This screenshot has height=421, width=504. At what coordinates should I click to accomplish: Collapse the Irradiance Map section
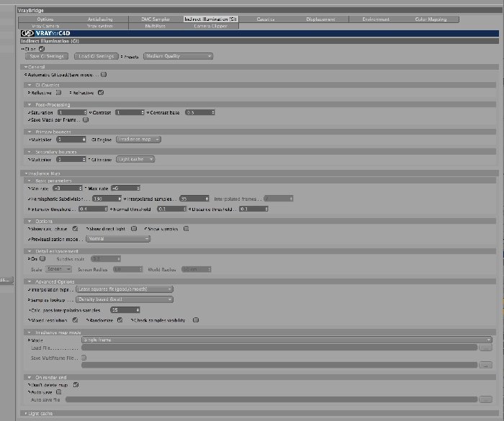(26, 173)
